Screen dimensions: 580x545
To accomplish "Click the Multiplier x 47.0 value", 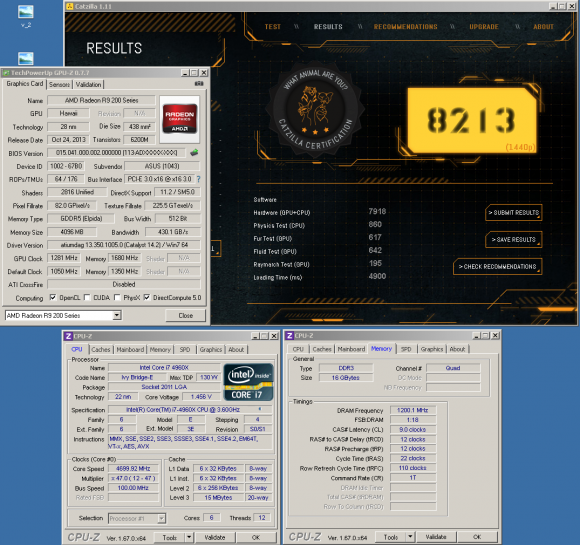I will (133, 478).
